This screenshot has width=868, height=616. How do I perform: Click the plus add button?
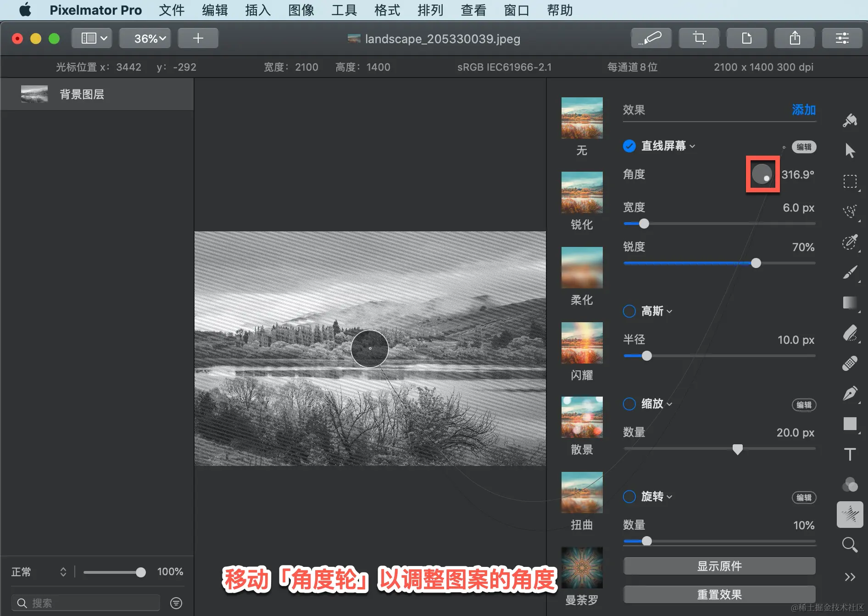198,38
